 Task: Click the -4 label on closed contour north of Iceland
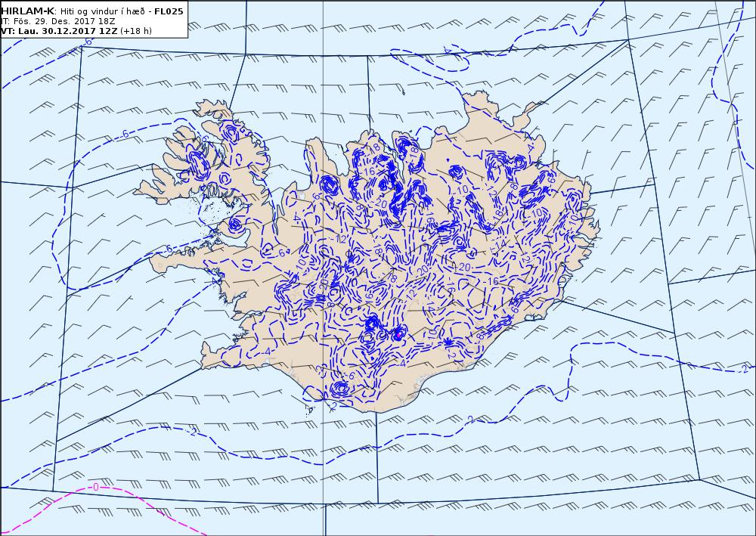point(447,50)
